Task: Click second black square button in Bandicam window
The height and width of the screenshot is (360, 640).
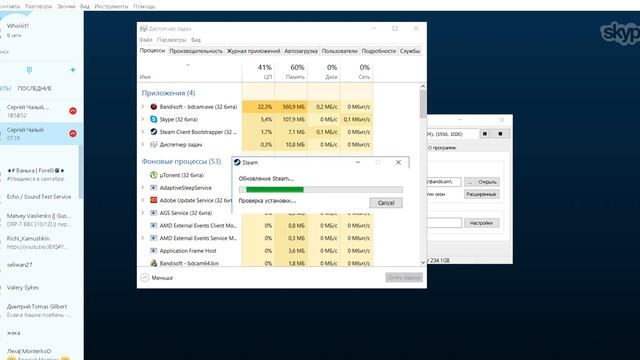Action: 500,133
